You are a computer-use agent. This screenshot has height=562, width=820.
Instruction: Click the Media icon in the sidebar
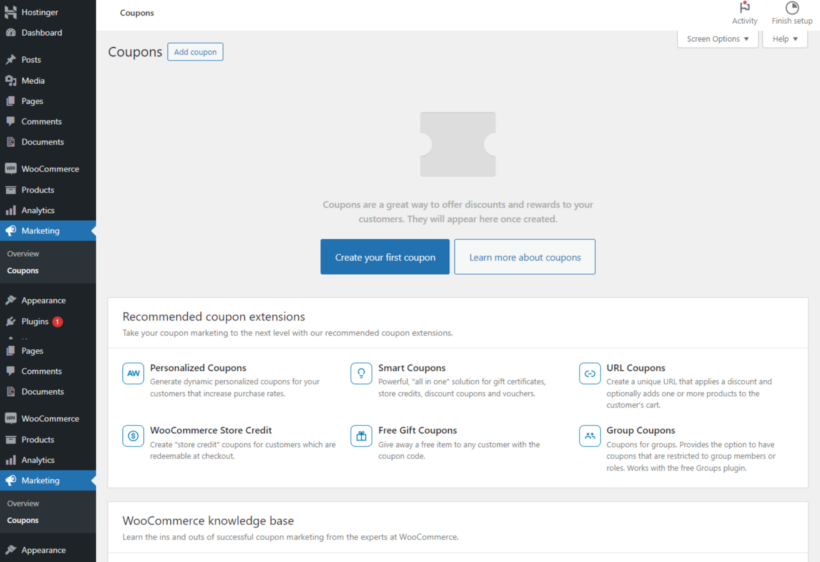(x=11, y=81)
